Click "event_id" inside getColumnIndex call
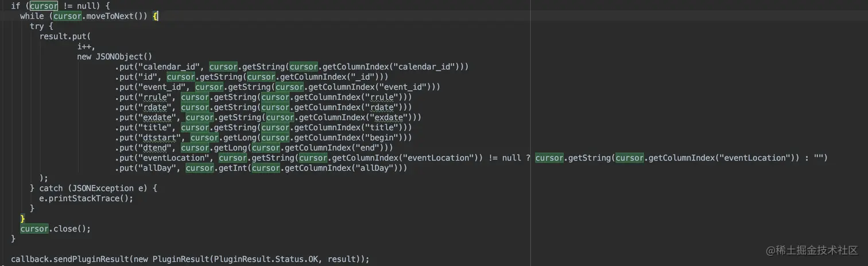868x266 pixels. (x=404, y=87)
